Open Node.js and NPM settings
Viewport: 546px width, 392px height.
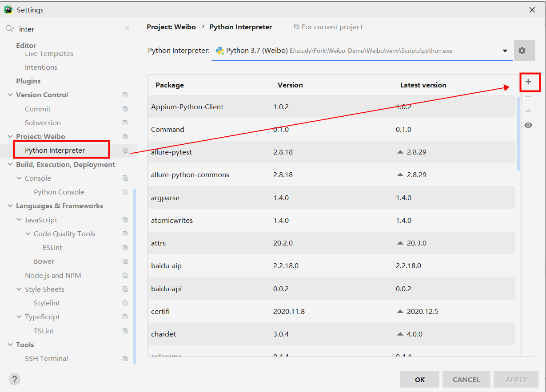click(x=53, y=275)
